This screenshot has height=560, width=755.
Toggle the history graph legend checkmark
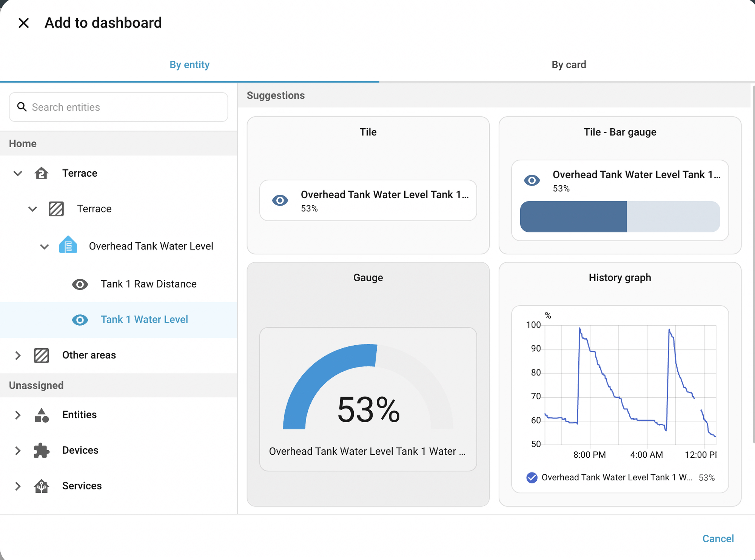coord(532,478)
